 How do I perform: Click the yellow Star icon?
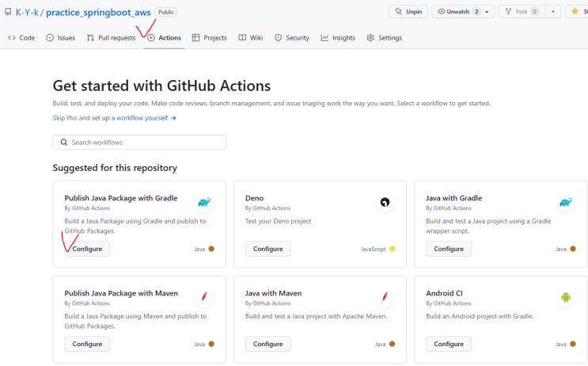click(575, 12)
